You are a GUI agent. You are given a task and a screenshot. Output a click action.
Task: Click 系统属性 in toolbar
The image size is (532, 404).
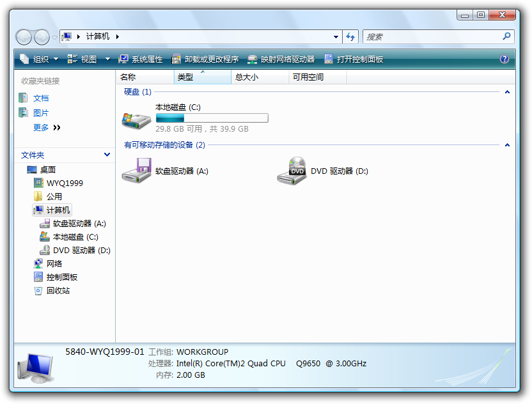click(x=141, y=59)
